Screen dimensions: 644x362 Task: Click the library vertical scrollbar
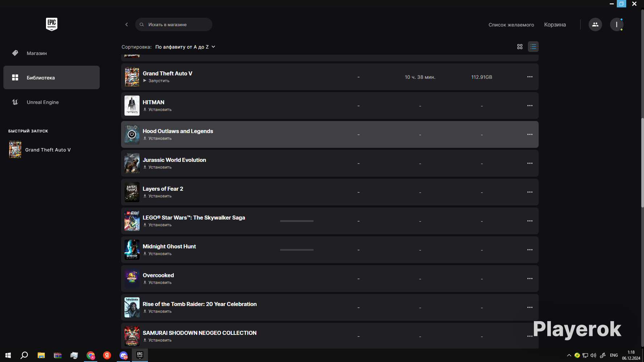(x=642, y=163)
